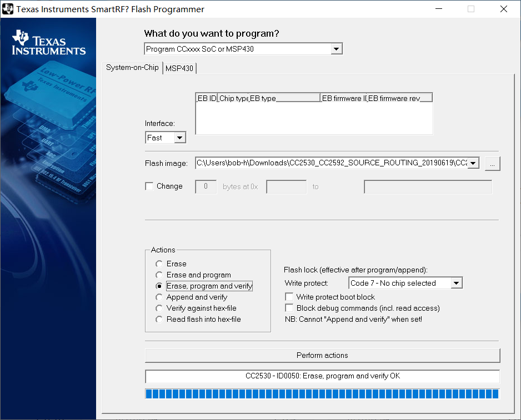Switch to the System-on-Chip tab
This screenshot has height=420, width=521.
pos(132,67)
